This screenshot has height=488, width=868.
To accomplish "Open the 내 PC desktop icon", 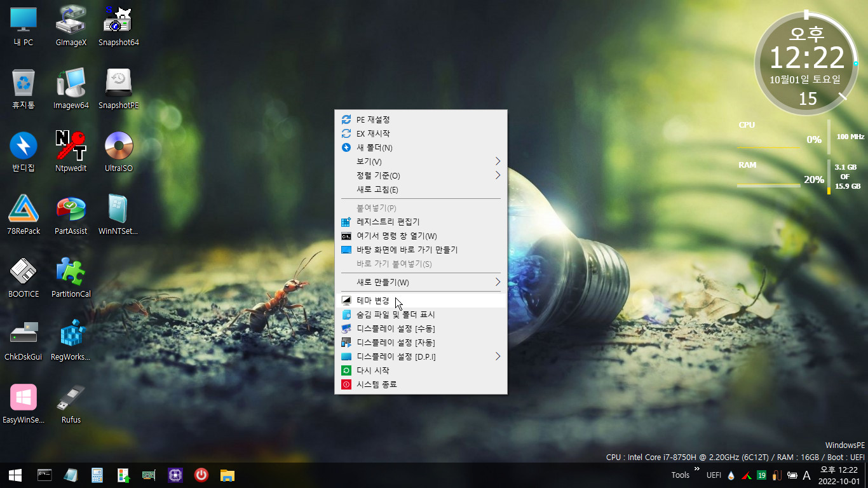I will coord(24,25).
